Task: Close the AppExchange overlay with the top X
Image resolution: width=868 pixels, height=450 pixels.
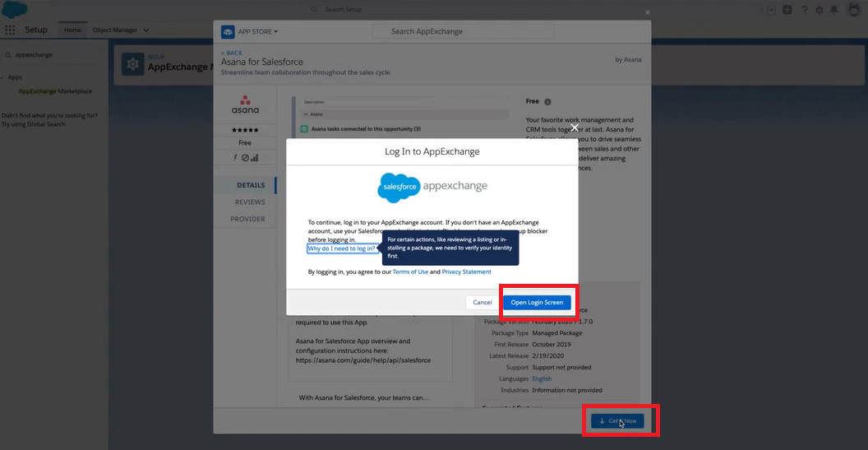Action: [648, 12]
